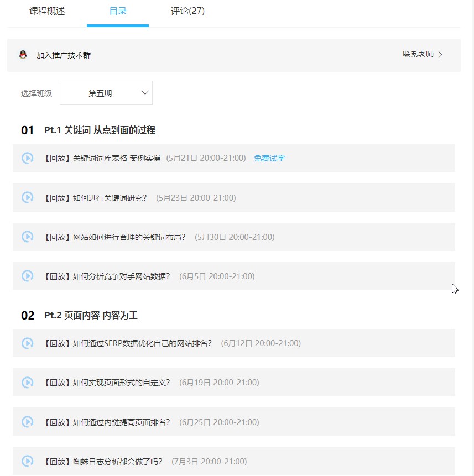474x476 pixels.
Task: Click the 免费试学 link
Action: click(x=269, y=158)
